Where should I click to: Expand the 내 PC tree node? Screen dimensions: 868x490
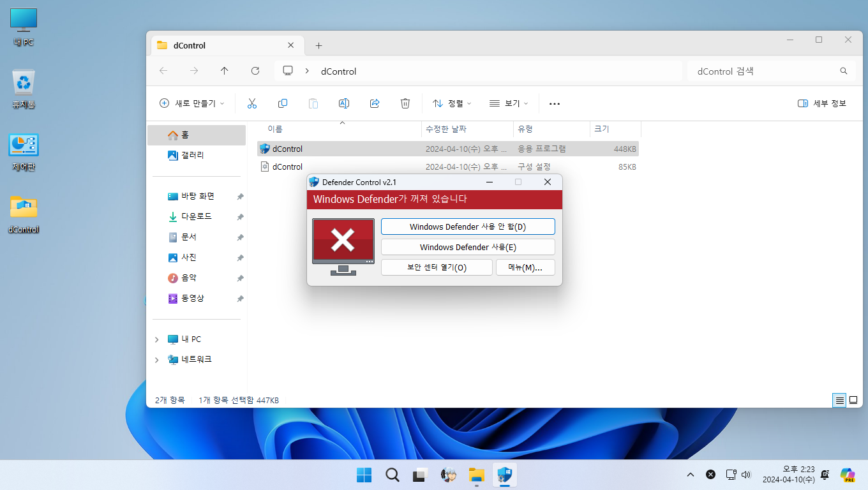157,339
